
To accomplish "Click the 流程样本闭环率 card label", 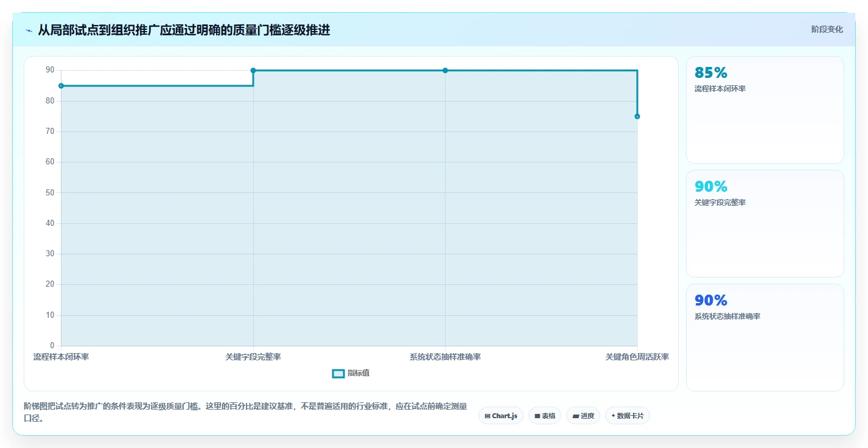I will (720, 89).
